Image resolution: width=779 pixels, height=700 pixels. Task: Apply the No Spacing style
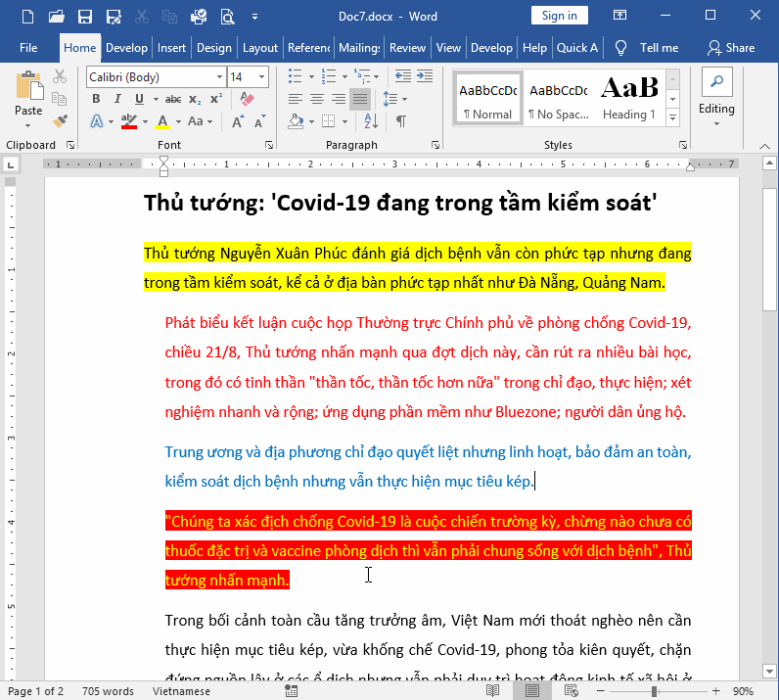click(559, 98)
